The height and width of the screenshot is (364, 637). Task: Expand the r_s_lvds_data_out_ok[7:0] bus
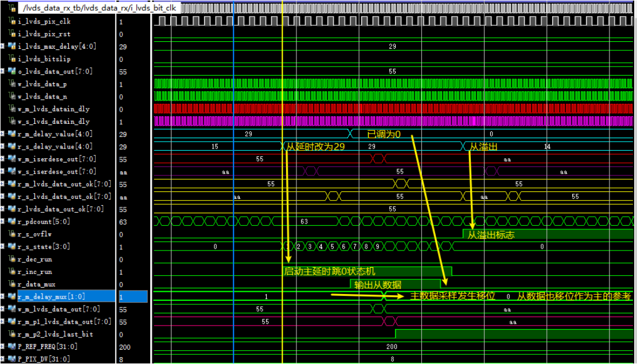(x=3, y=196)
